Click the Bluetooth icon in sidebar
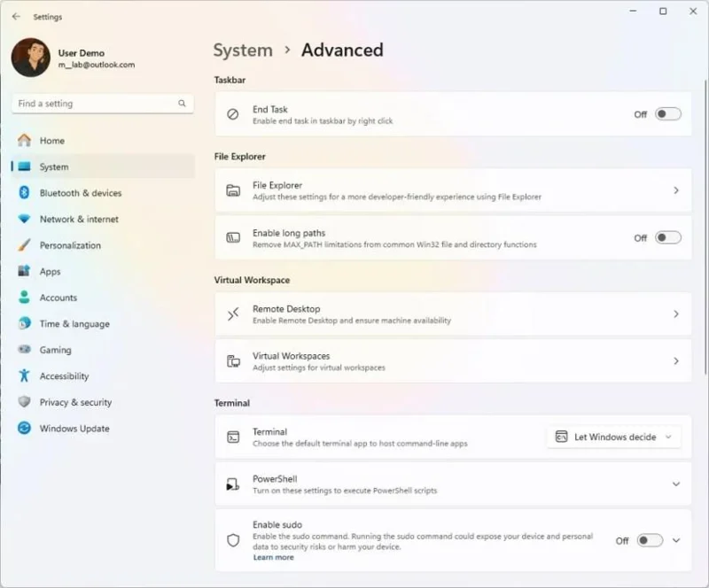This screenshot has height=588, width=709. click(x=25, y=193)
